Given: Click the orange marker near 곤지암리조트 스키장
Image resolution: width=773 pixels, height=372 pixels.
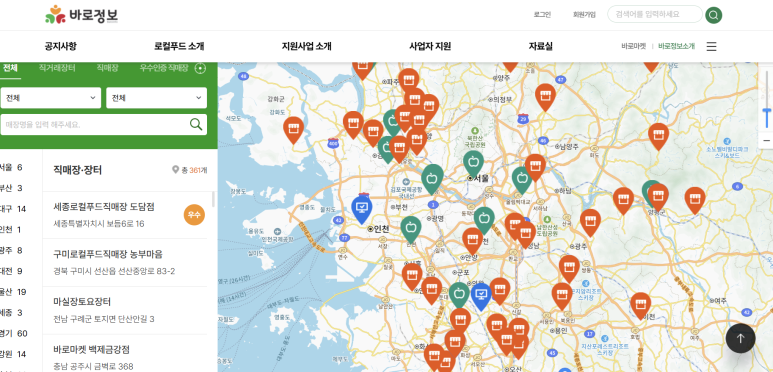Looking at the screenshot, I should [x=562, y=296].
